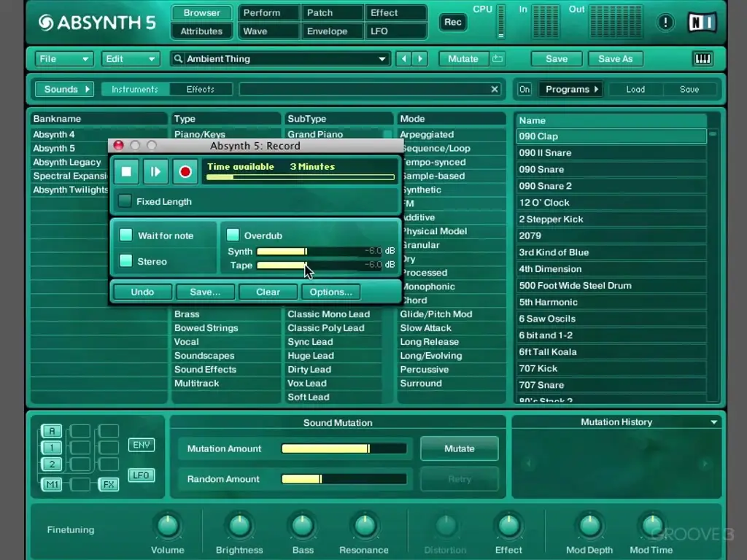The image size is (747, 560).
Task: Click the red Record icon in the dialog
Action: pyautogui.click(x=185, y=171)
